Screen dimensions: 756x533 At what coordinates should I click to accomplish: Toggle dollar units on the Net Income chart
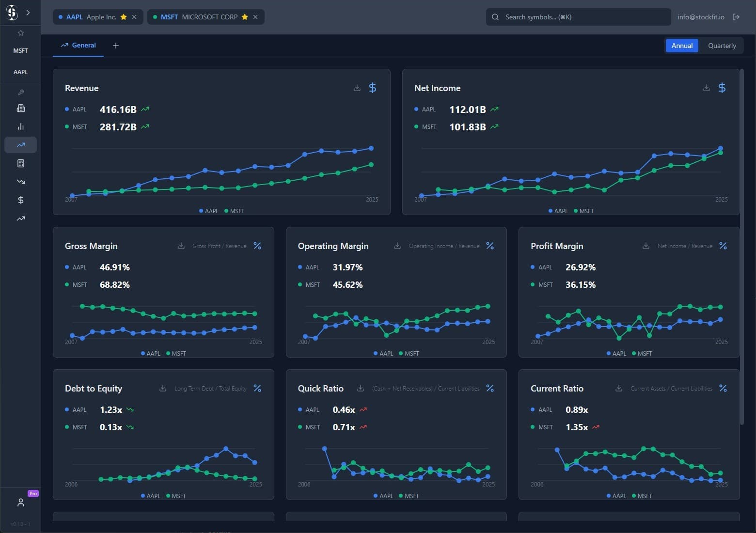[722, 88]
